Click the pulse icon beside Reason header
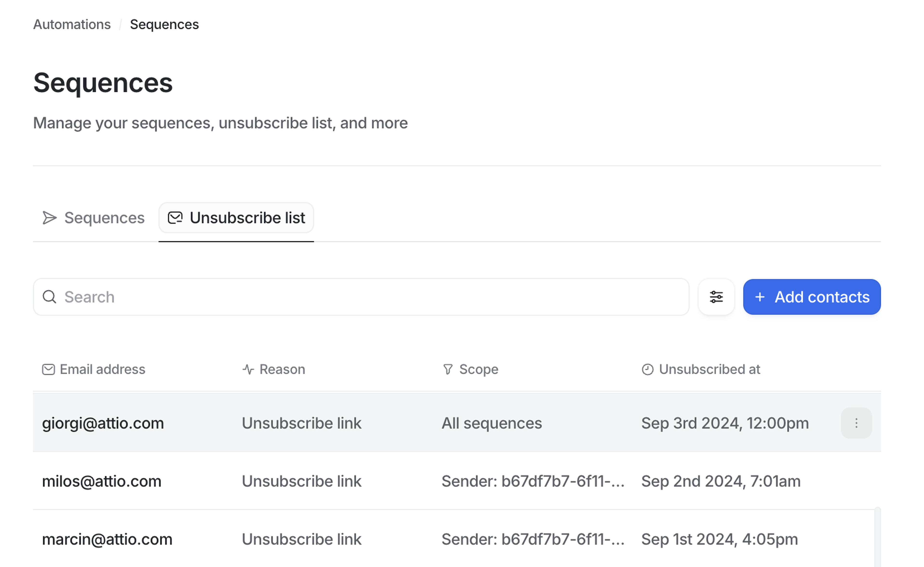The image size is (924, 567). click(x=248, y=369)
